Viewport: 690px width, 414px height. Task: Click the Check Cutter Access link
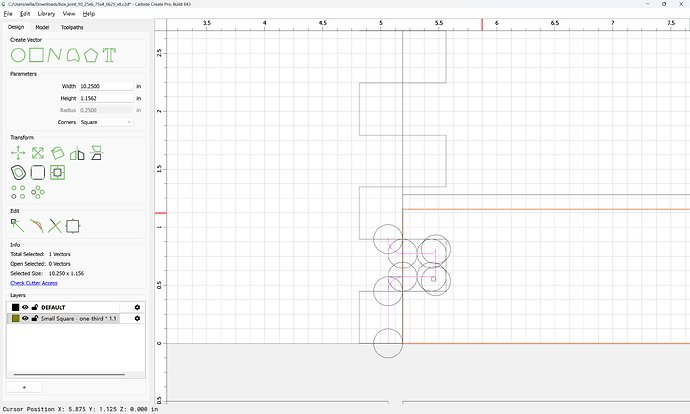click(x=34, y=283)
